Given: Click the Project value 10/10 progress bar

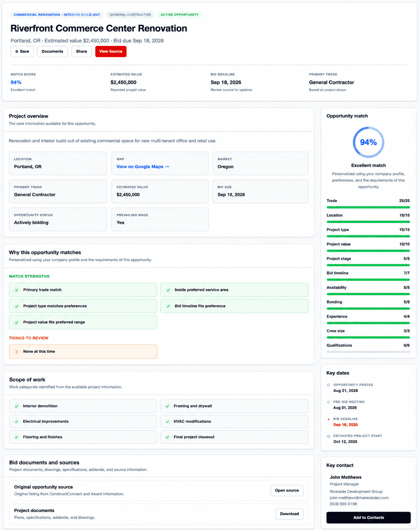Looking at the screenshot, I should (x=368, y=251).
